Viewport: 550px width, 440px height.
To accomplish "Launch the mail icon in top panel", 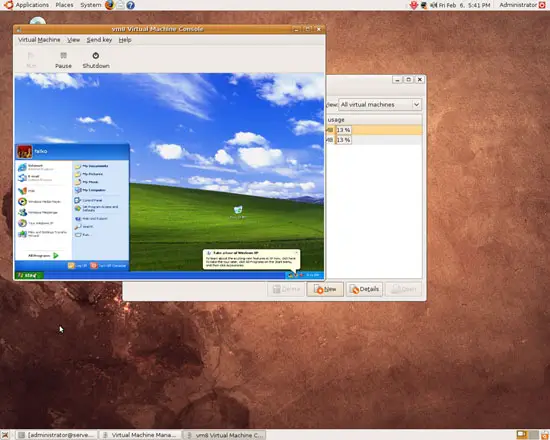I will coord(120,5).
